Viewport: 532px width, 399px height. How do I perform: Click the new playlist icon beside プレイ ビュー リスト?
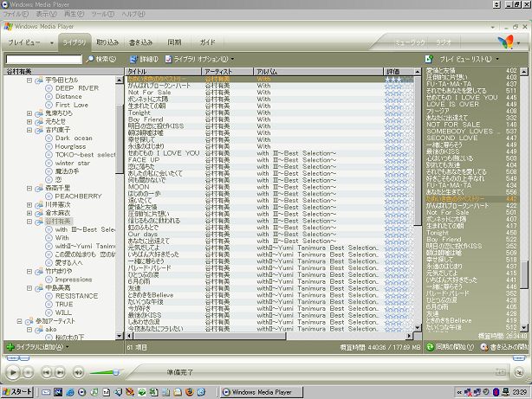[x=429, y=59]
